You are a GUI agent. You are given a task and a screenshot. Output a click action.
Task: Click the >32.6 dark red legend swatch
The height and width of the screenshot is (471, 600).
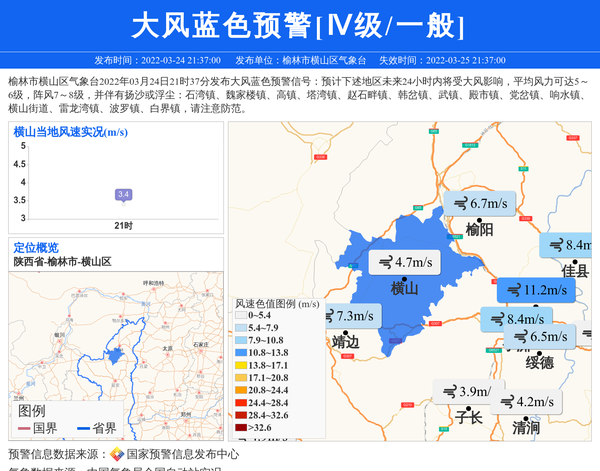click(240, 428)
